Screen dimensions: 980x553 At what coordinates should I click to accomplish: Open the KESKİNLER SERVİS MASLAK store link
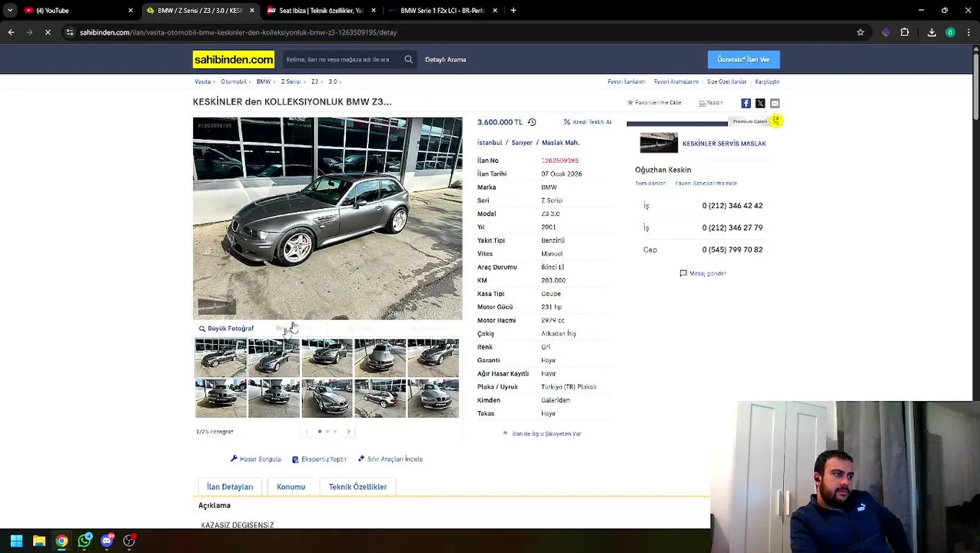point(724,144)
